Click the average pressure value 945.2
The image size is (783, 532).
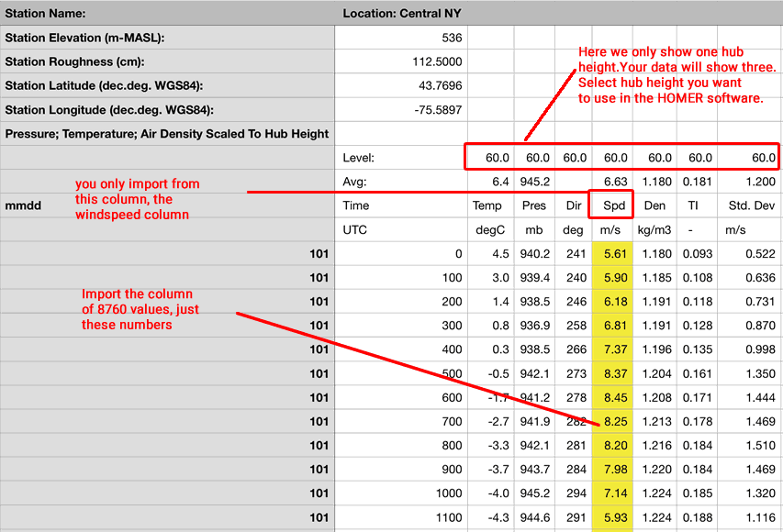534,182
